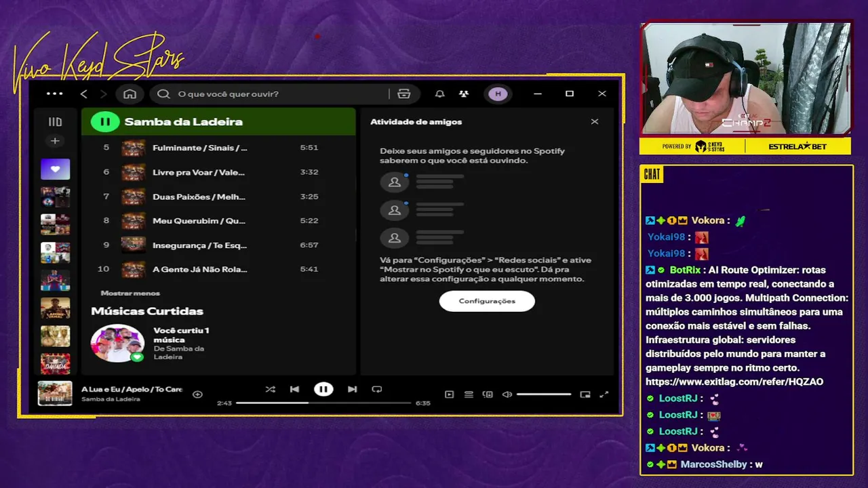The height and width of the screenshot is (488, 868).
Task: Open artist link 'Samba da Ladeira' in player bar
Action: (111, 399)
